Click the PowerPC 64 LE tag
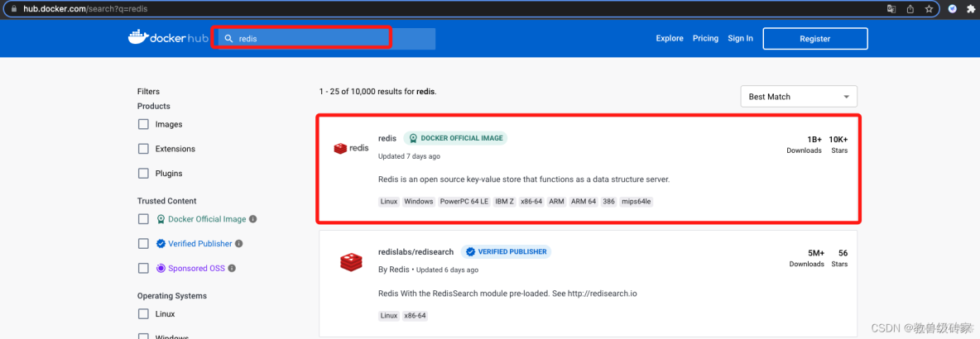The image size is (980, 339). click(x=464, y=202)
